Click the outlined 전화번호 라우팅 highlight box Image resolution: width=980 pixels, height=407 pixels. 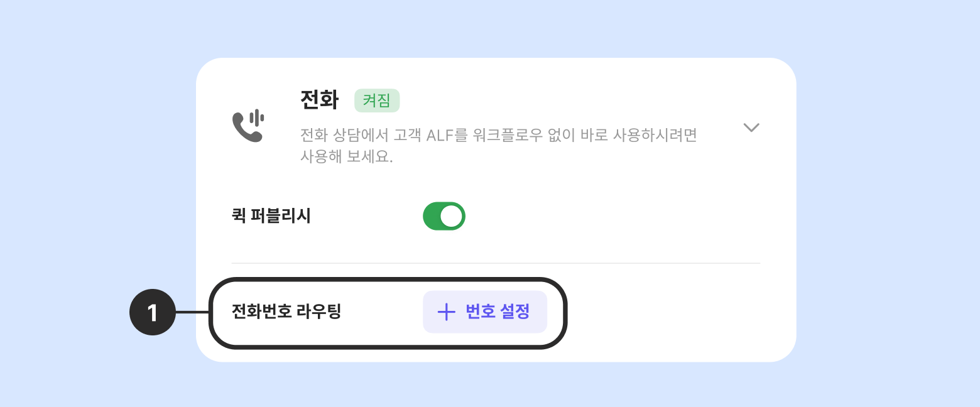[388, 313]
